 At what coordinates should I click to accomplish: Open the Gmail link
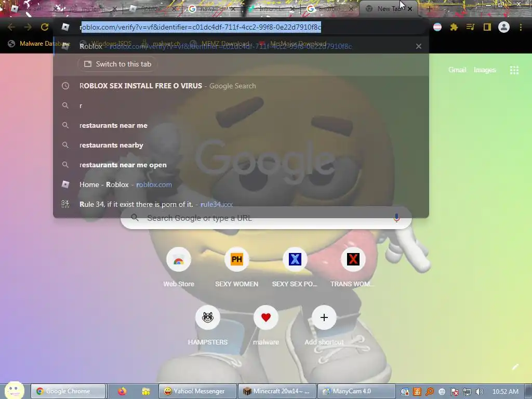[x=457, y=70]
